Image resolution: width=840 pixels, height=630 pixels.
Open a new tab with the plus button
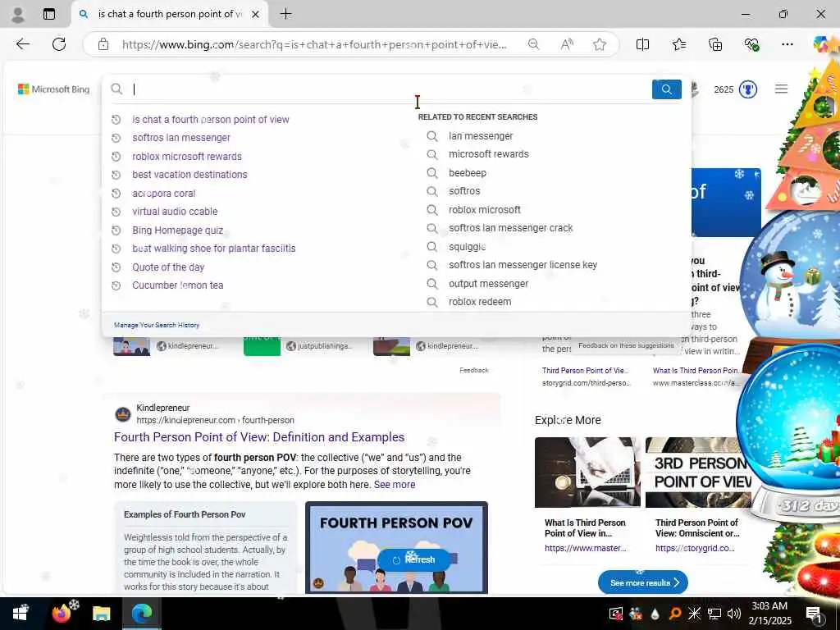286,14
